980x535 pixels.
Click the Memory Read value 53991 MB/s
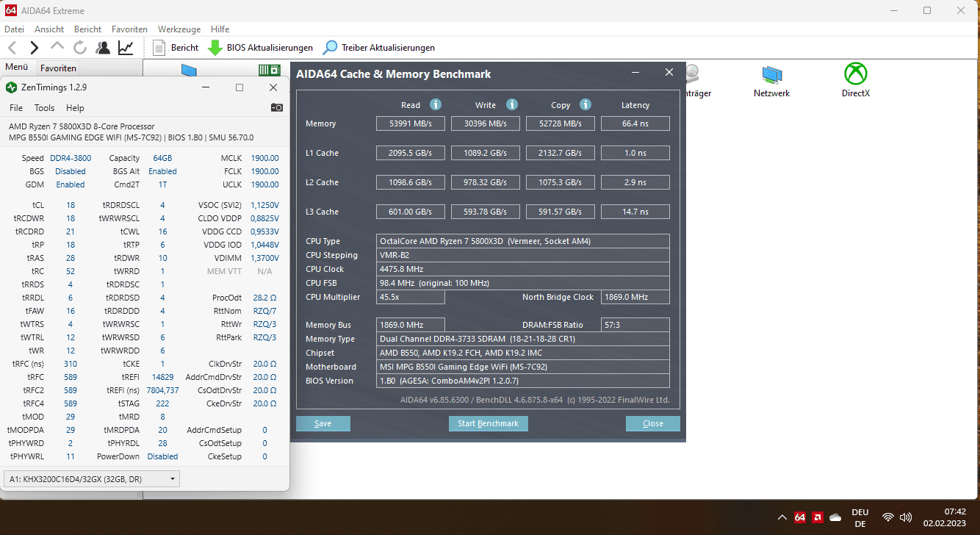coord(411,123)
